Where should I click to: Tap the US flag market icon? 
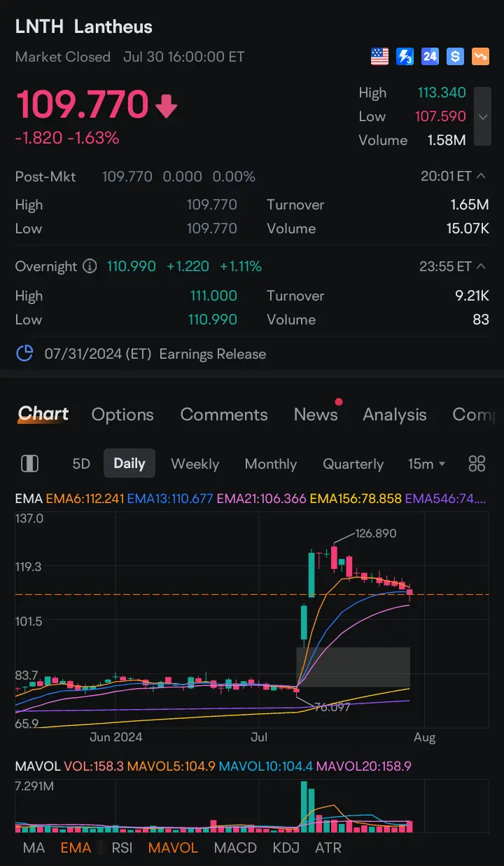(x=379, y=57)
